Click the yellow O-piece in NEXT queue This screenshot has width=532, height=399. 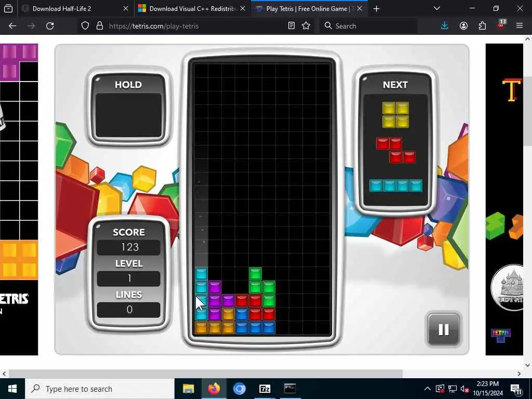[x=395, y=115]
